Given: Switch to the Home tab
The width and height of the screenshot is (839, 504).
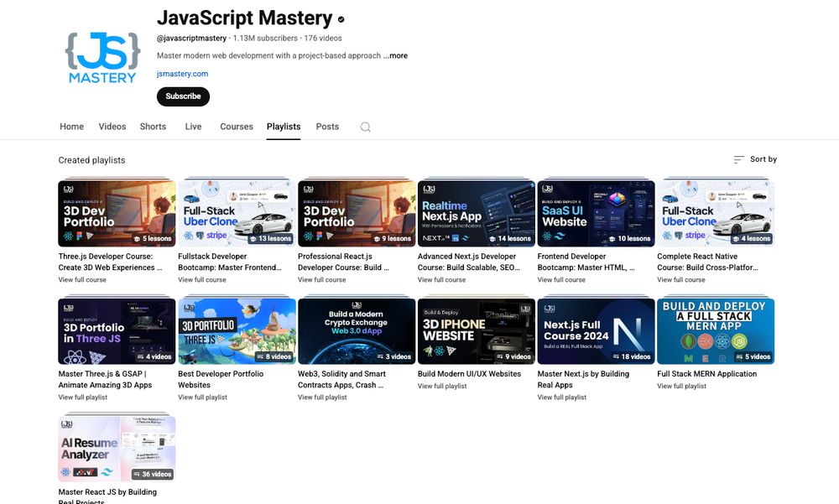Looking at the screenshot, I should pyautogui.click(x=71, y=127).
